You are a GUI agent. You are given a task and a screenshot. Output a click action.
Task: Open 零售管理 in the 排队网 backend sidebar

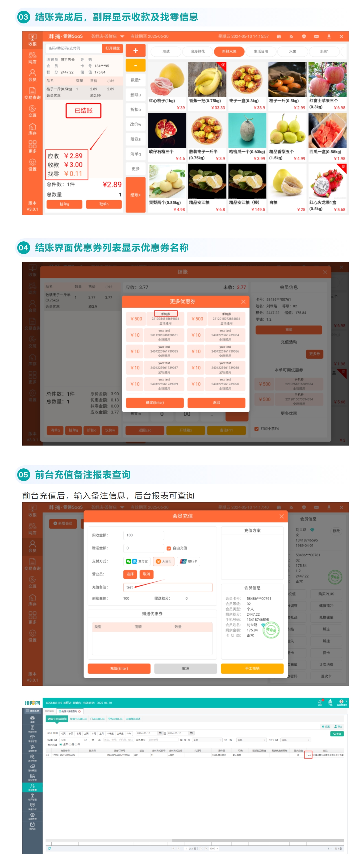pos(32,739)
